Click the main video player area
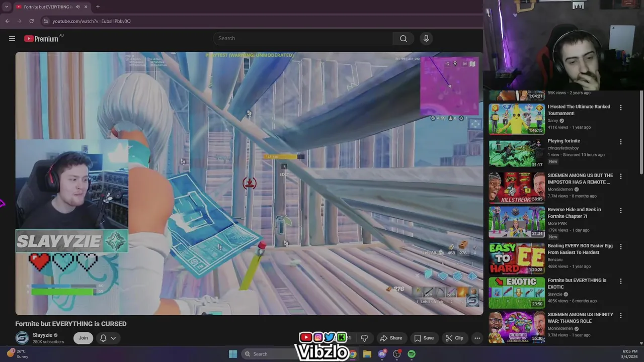This screenshot has height=362, width=644. pyautogui.click(x=249, y=184)
